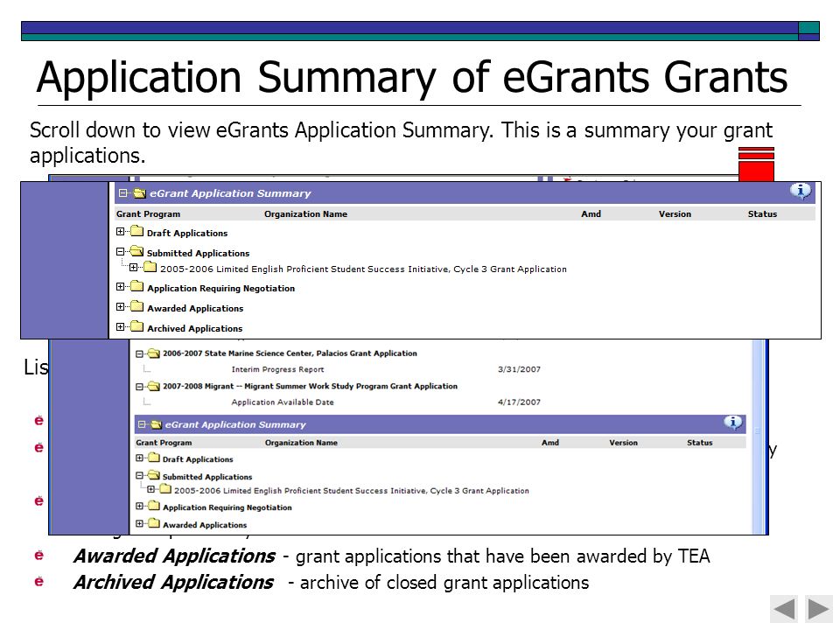Viewport: 840px width, 630px height.
Task: Advance to the next slide with the right arrow
Action: (x=819, y=609)
